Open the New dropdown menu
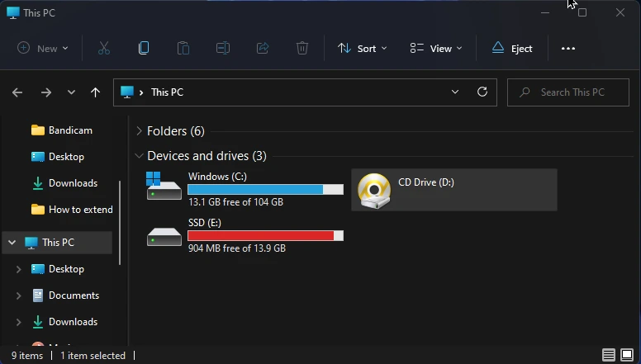The width and height of the screenshot is (641, 364). pos(42,48)
